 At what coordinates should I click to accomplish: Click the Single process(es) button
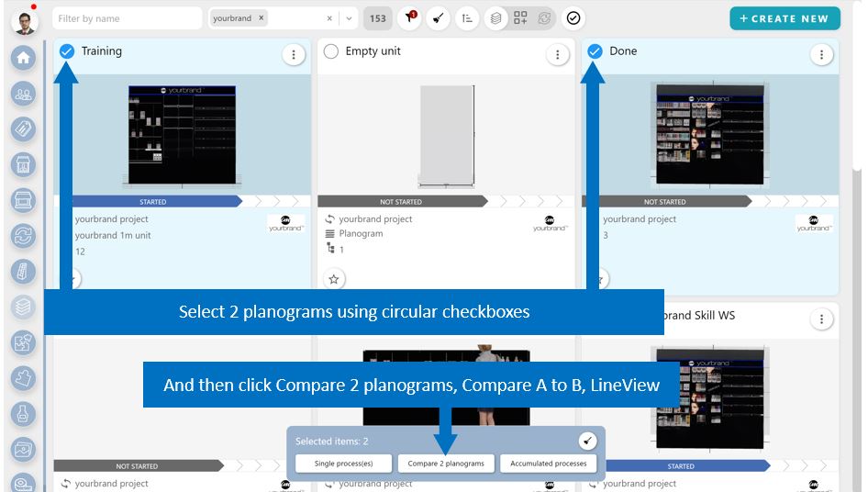coord(343,464)
